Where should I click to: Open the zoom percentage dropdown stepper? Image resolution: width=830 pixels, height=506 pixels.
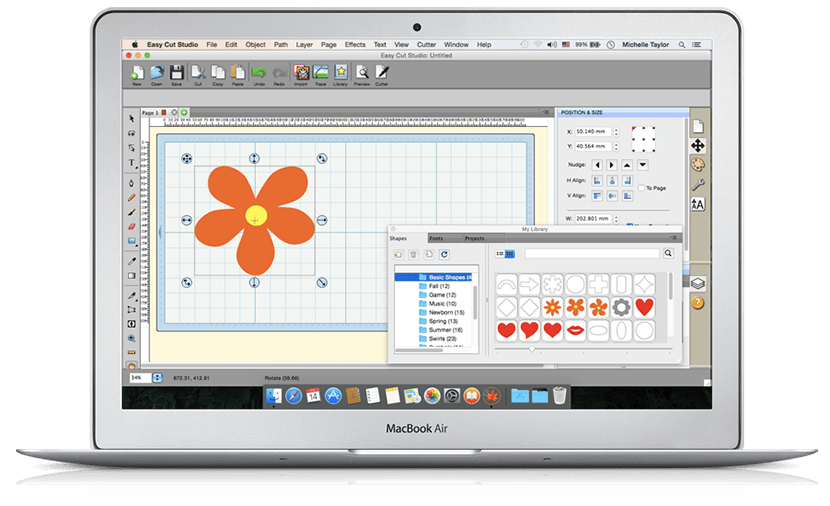157,378
